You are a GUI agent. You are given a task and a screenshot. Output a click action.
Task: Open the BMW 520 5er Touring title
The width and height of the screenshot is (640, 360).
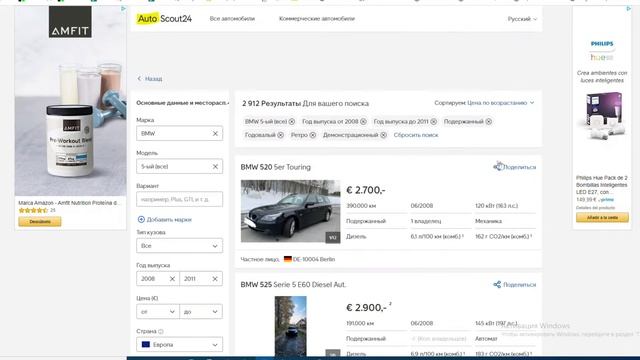click(x=276, y=167)
